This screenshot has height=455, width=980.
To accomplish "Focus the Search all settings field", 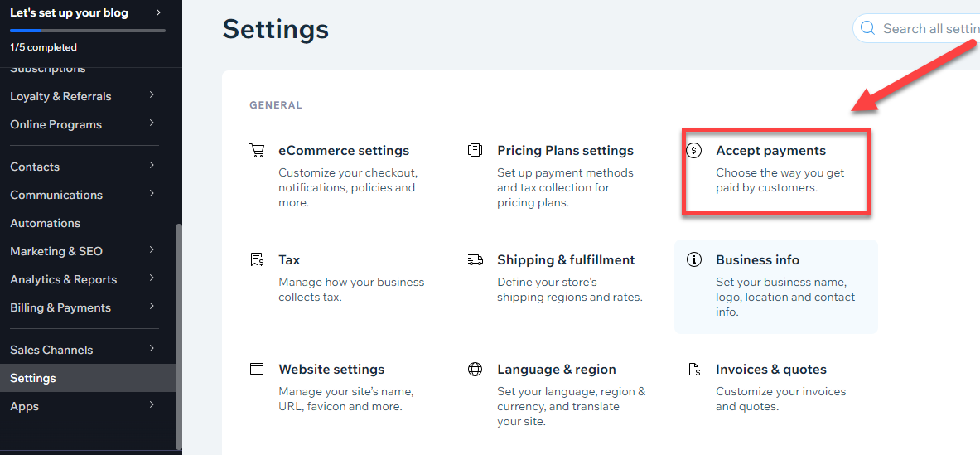I will 916,28.
